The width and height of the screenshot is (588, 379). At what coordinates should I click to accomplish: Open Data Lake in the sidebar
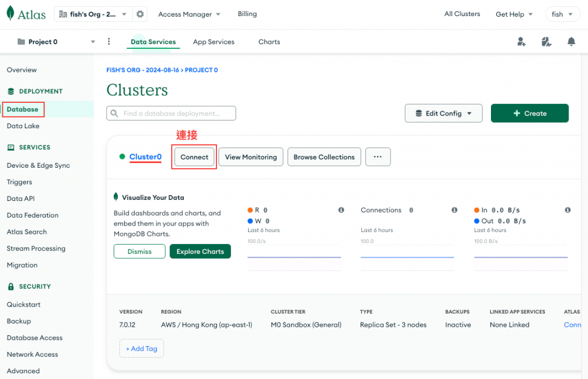(23, 126)
